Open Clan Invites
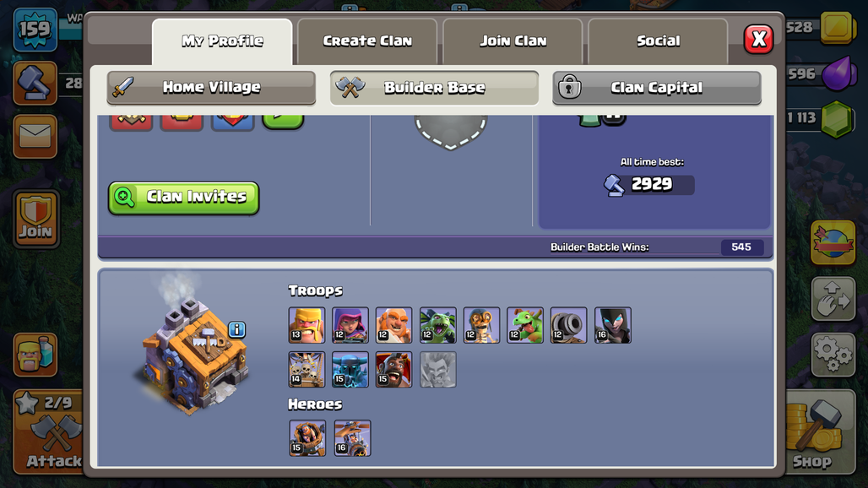 pyautogui.click(x=184, y=198)
